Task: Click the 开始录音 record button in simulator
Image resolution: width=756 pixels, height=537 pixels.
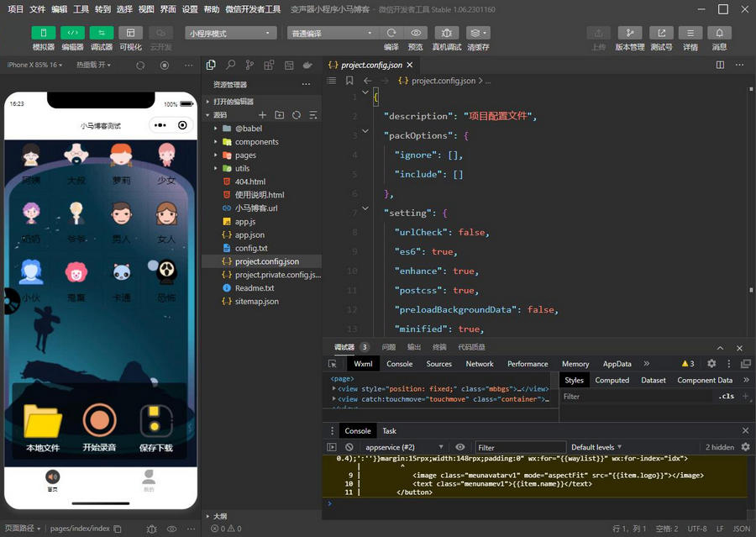Action: (x=100, y=421)
